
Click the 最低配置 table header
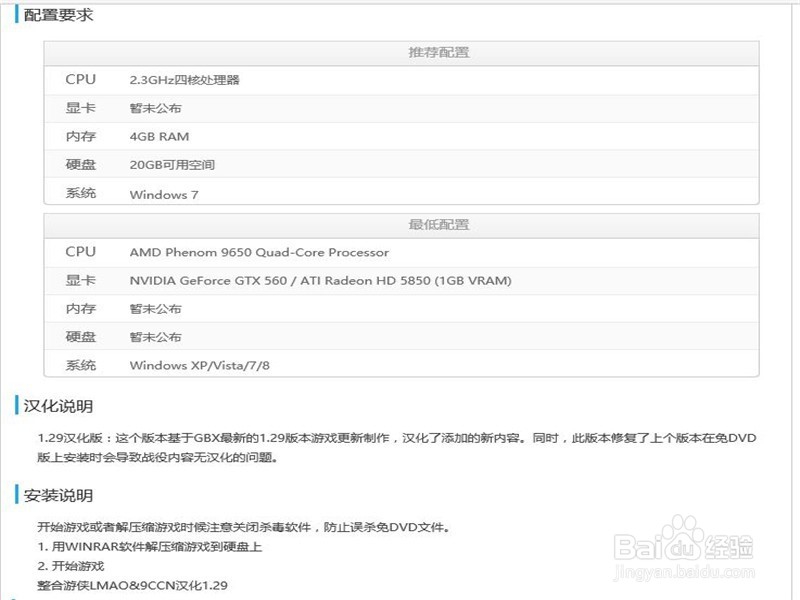[x=439, y=224]
